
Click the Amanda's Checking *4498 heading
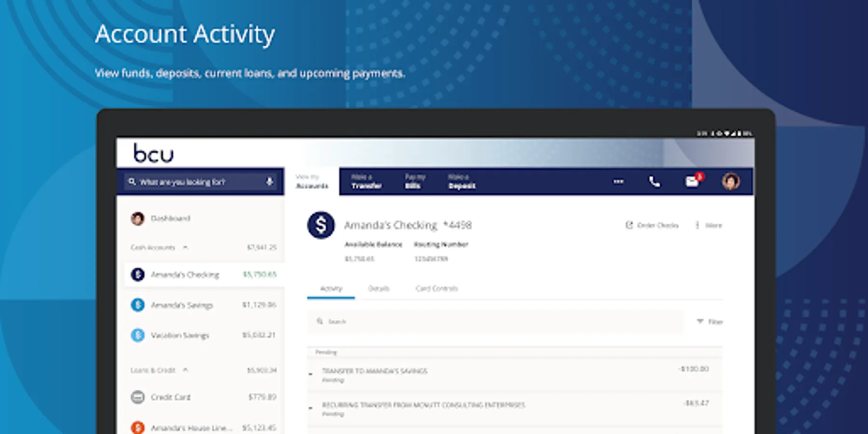point(407,225)
